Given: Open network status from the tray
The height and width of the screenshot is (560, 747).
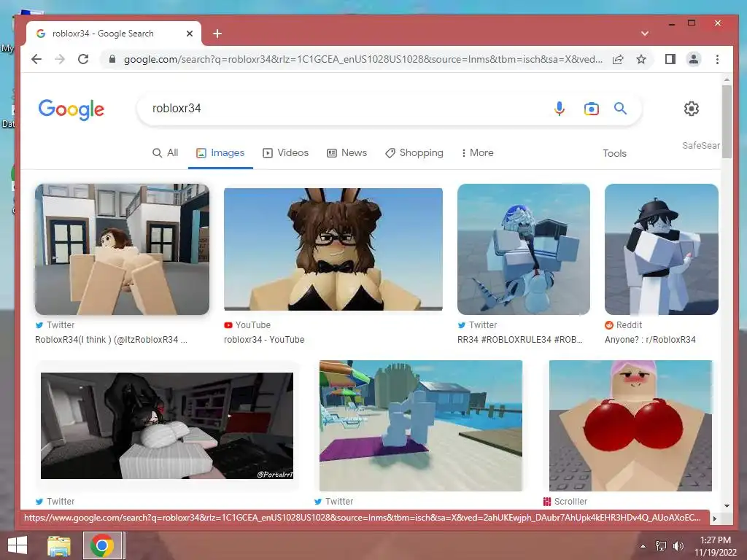Looking at the screenshot, I should (661, 545).
